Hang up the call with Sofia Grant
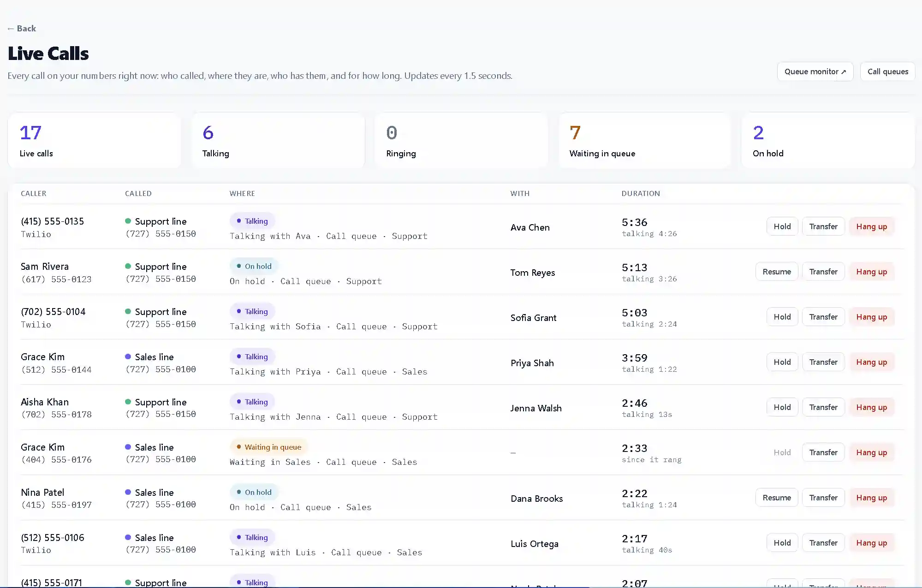 coord(872,317)
